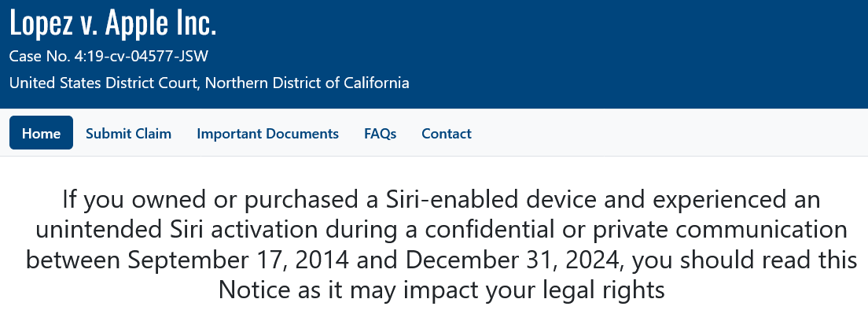Click the Case No. line in header
This screenshot has height=310, width=868.
point(109,56)
